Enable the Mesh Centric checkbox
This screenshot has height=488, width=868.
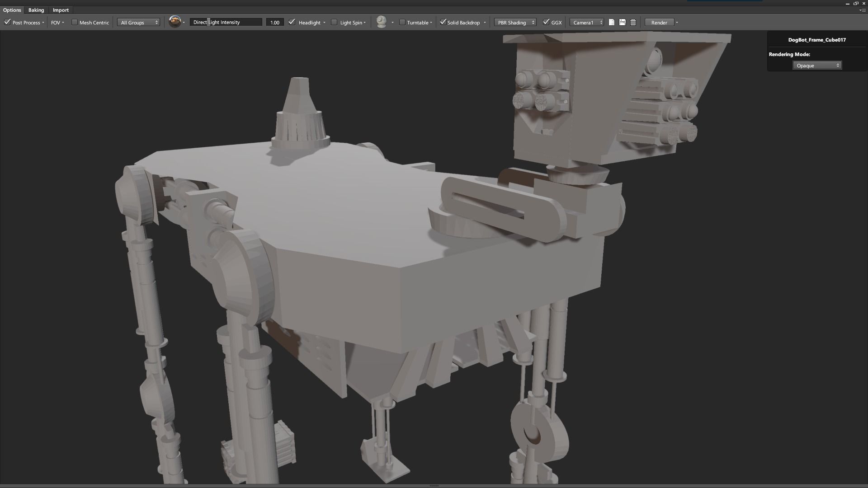75,22
